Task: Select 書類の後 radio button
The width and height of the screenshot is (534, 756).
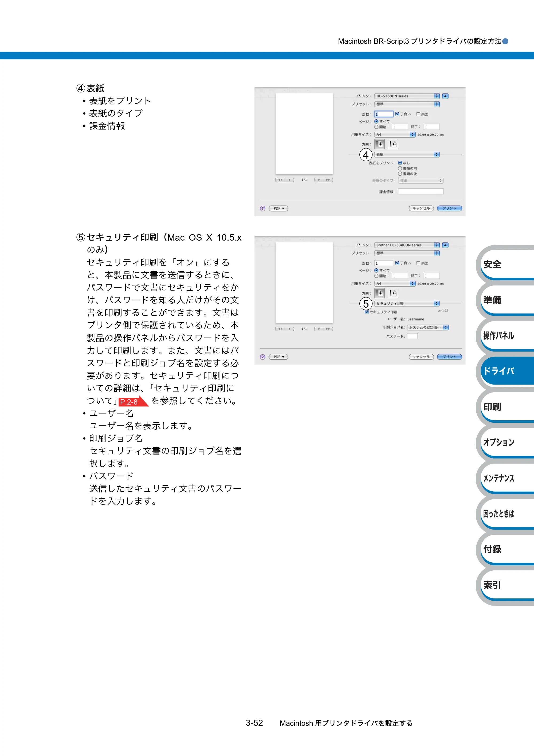Action: click(400, 174)
